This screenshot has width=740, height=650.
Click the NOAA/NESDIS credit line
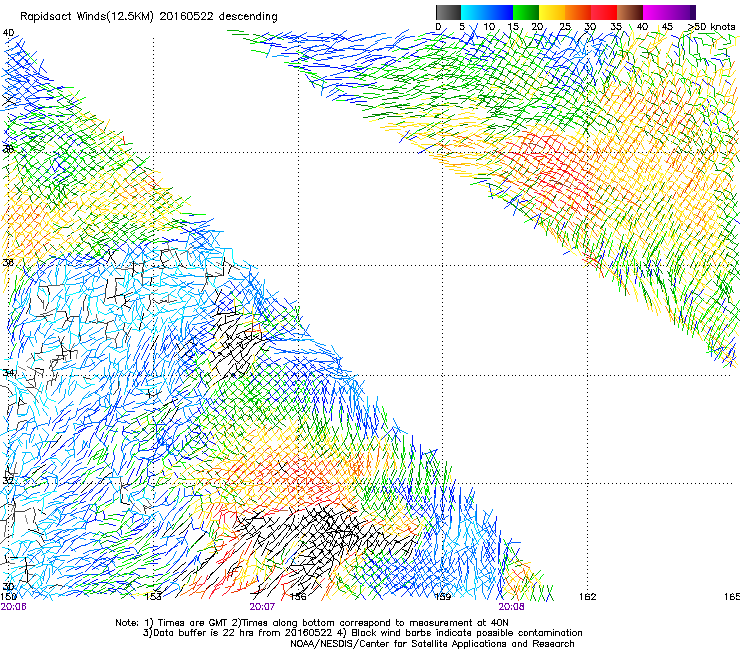432,644
